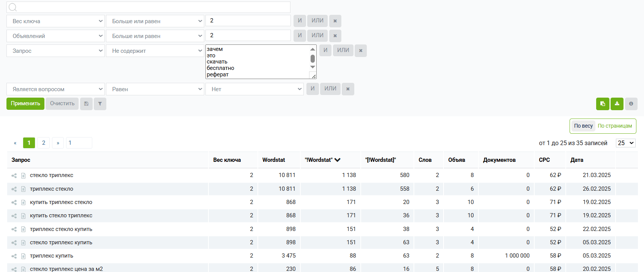The width and height of the screenshot is (644, 272).
Task: Switch to По страницам view
Action: (x=615, y=126)
